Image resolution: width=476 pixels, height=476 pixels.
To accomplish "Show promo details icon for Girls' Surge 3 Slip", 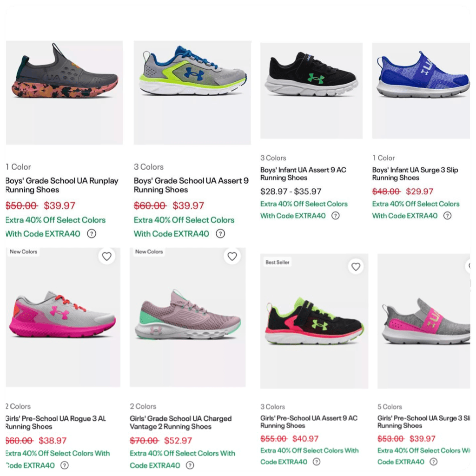I will point(434,462).
